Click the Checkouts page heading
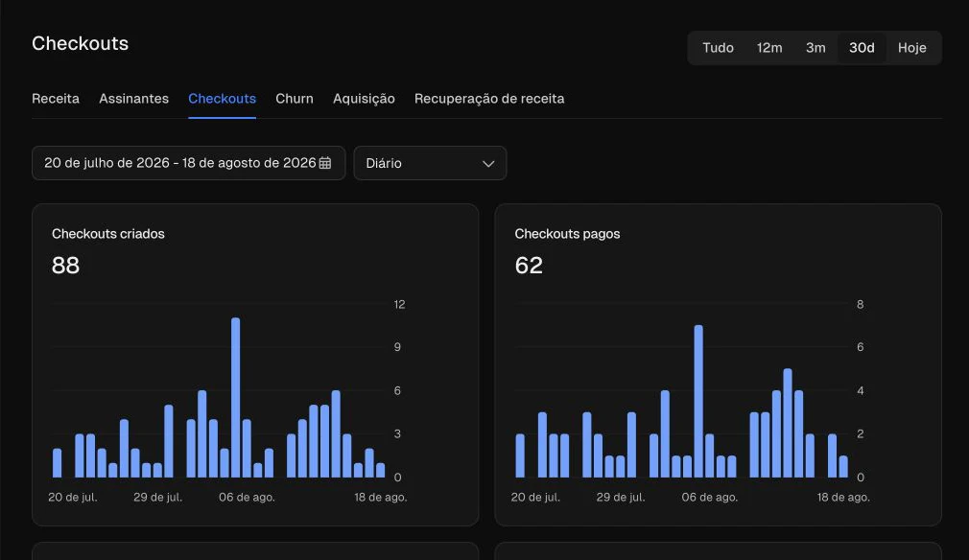The width and height of the screenshot is (969, 560). [81, 43]
